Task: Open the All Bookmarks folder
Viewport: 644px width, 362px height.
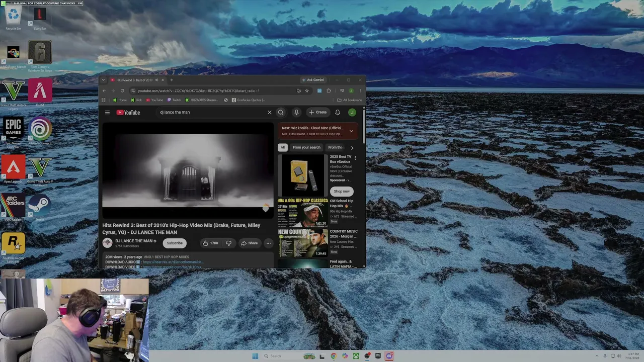Action: tap(350, 100)
